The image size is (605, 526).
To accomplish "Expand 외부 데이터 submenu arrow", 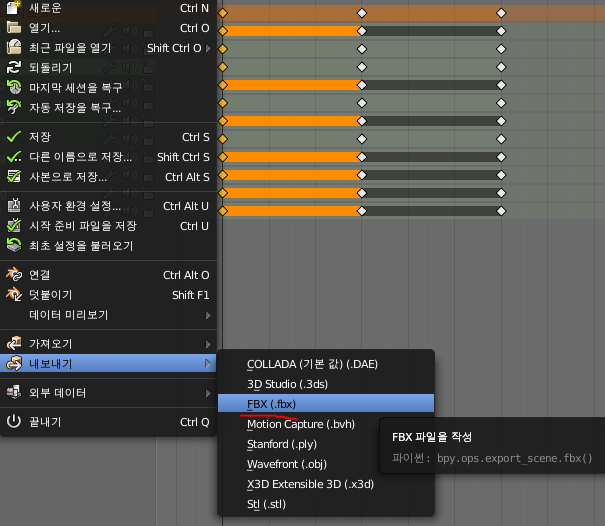I will tap(208, 392).
